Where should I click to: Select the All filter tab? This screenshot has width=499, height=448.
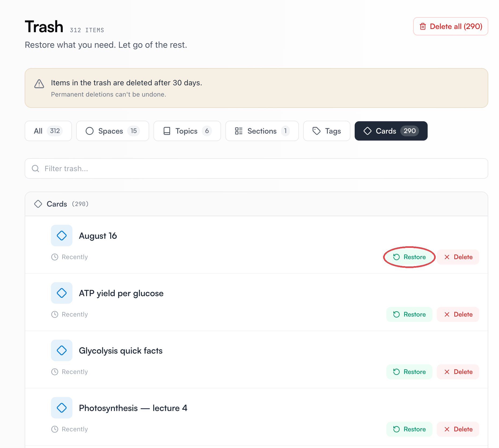(48, 131)
